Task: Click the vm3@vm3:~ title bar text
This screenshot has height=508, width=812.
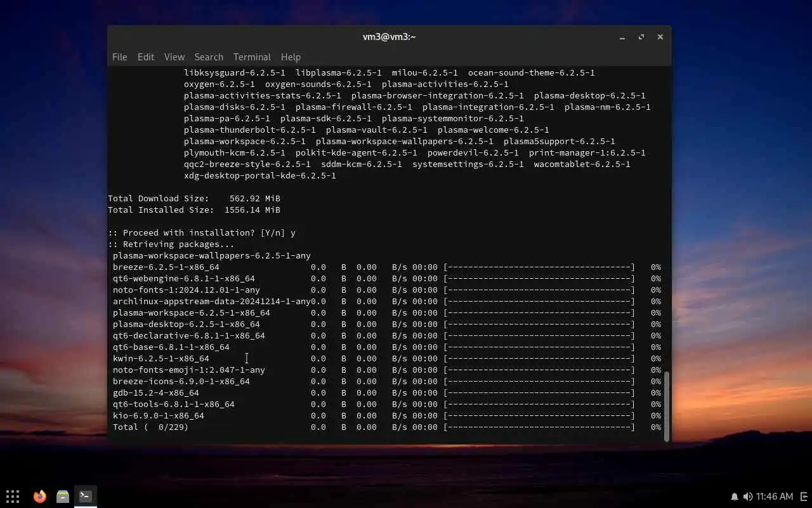Action: coord(389,37)
